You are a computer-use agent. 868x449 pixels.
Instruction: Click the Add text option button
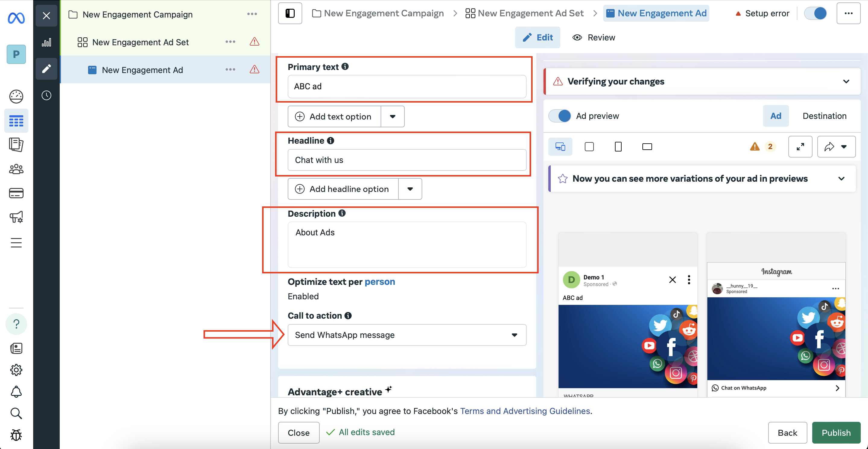pyautogui.click(x=334, y=117)
